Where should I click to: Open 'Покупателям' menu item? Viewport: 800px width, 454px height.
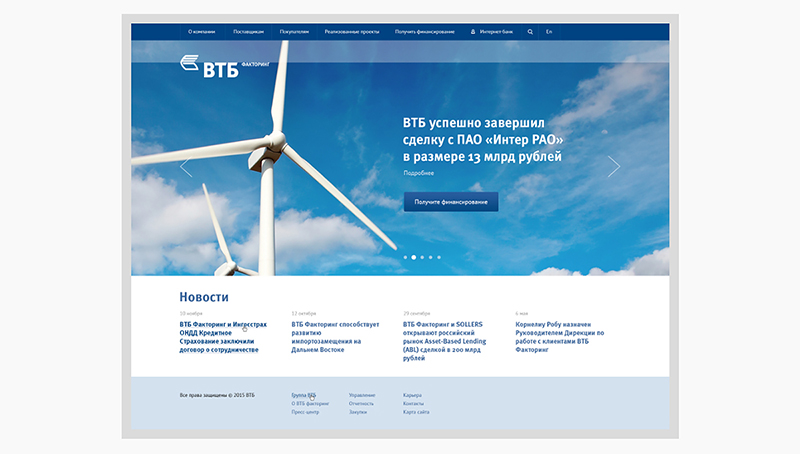(x=294, y=32)
